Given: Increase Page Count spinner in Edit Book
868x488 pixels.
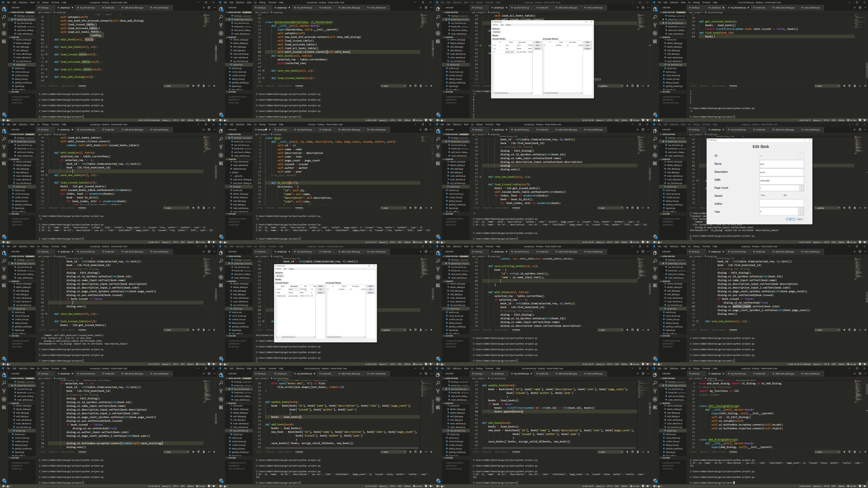Looking at the screenshot, I should (x=801, y=187).
